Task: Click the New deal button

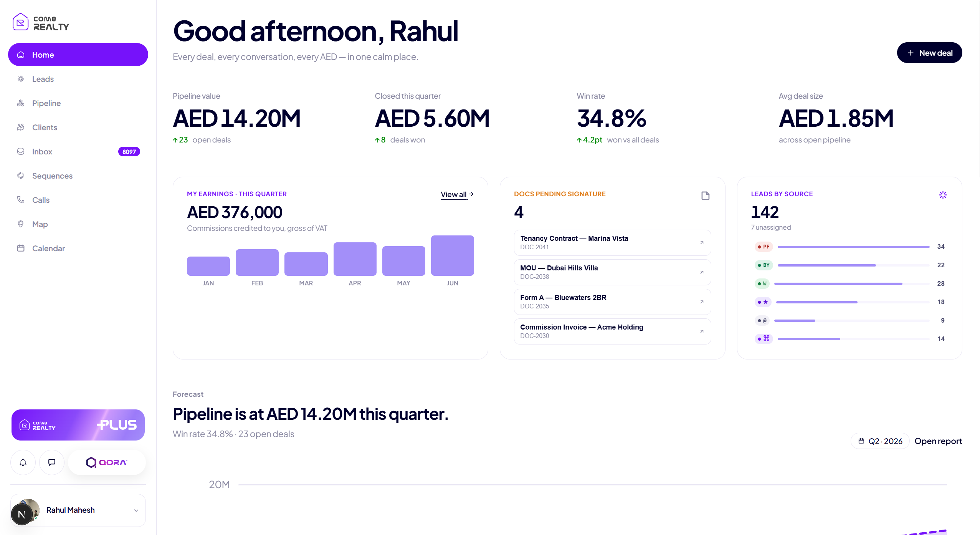Action: (x=929, y=53)
